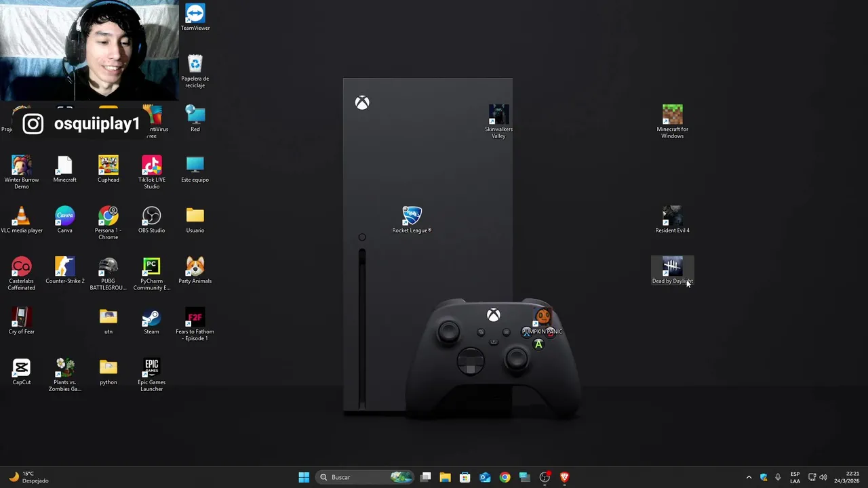Viewport: 868px width, 488px height.
Task: Open the clock and date 22:21
Action: tap(846, 477)
